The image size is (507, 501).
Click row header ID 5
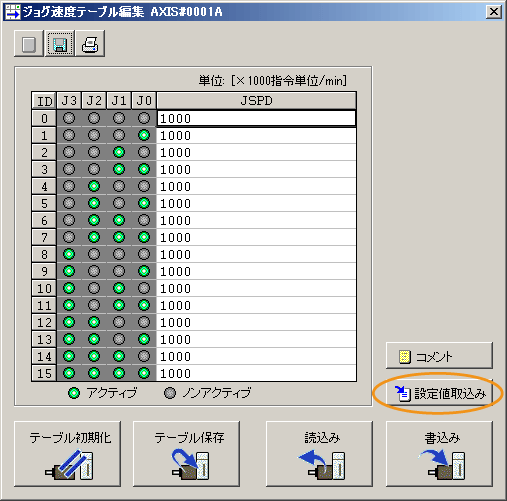44,203
